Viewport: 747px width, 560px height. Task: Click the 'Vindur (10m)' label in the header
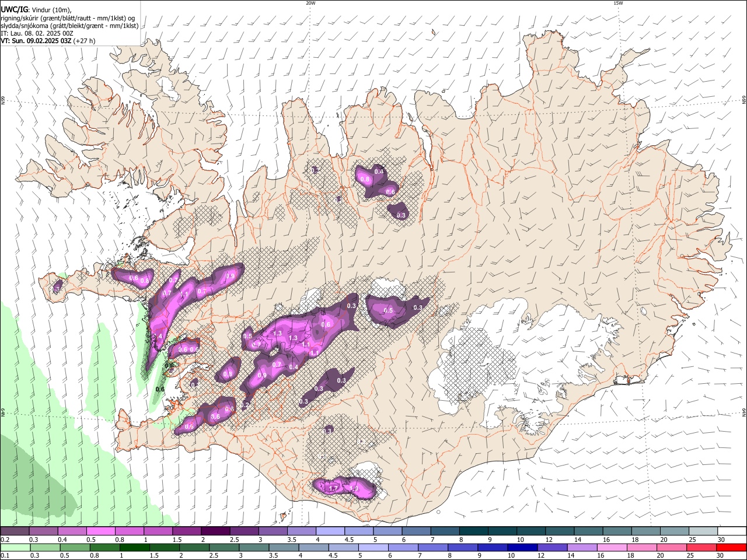[51, 10]
